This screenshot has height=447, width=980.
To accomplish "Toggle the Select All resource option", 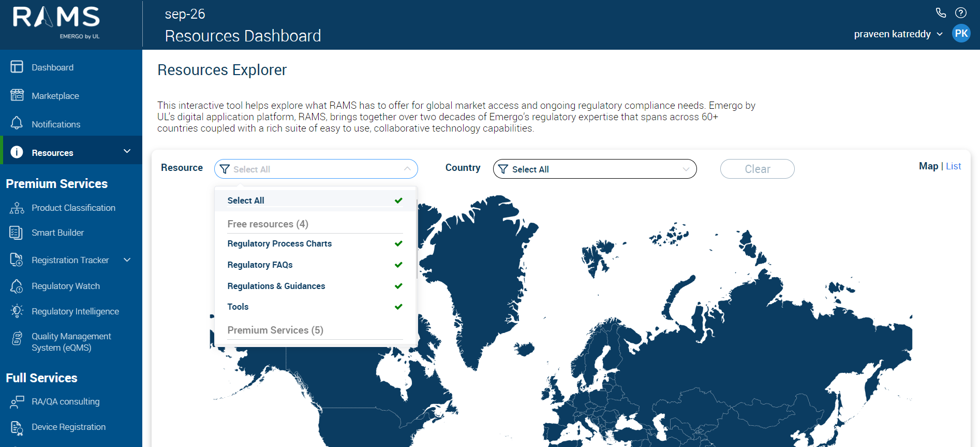I will [x=315, y=200].
